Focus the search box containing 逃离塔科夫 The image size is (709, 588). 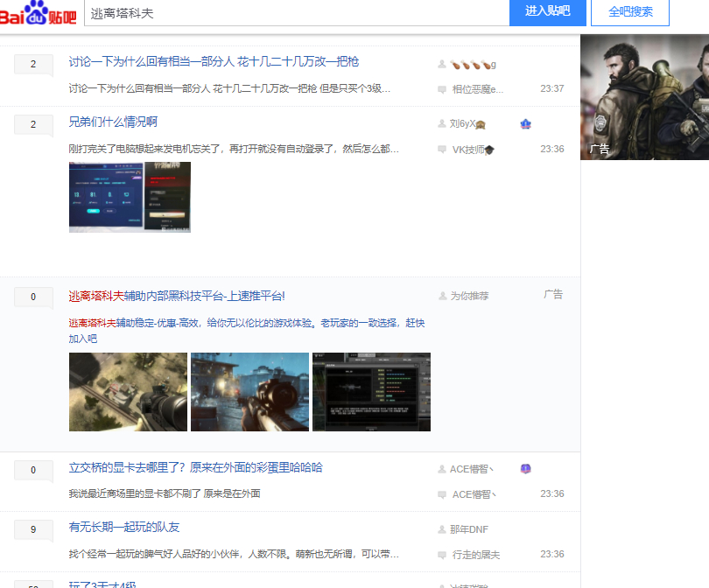click(297, 13)
